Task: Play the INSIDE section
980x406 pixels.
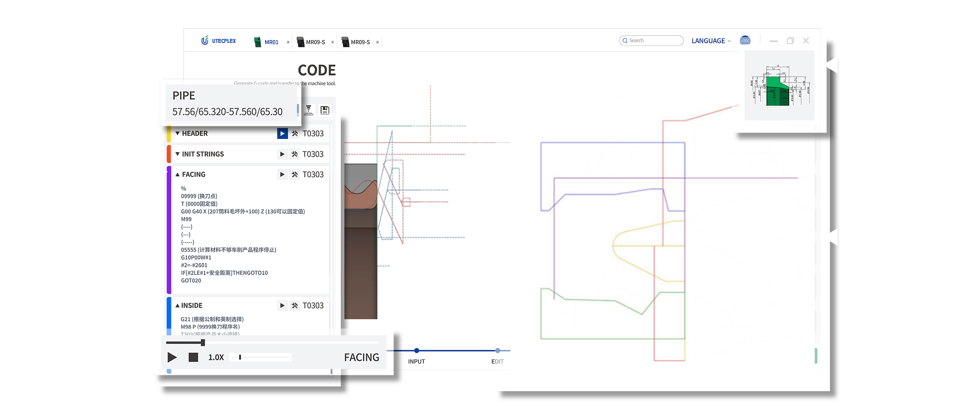Action: [x=282, y=306]
